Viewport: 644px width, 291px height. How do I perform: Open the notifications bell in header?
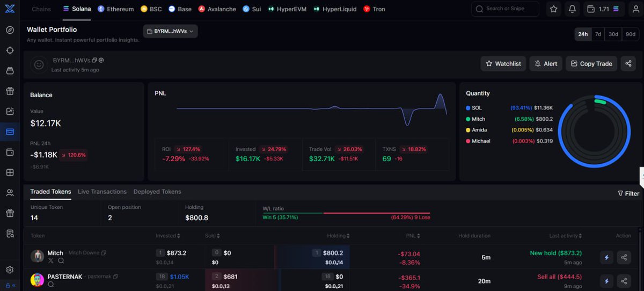pos(572,9)
